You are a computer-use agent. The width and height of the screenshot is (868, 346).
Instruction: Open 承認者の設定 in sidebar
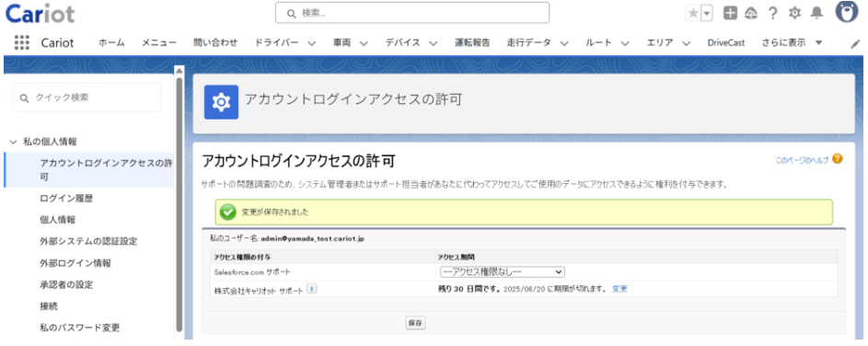click(66, 284)
